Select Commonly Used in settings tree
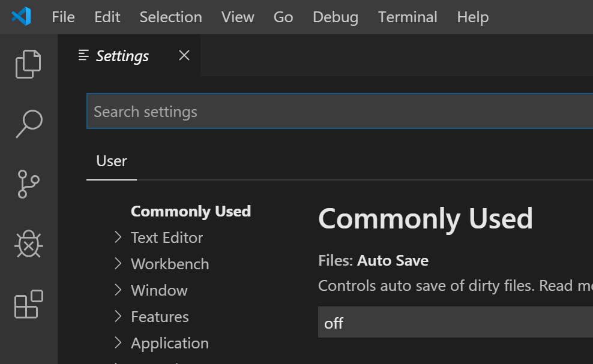 click(190, 211)
